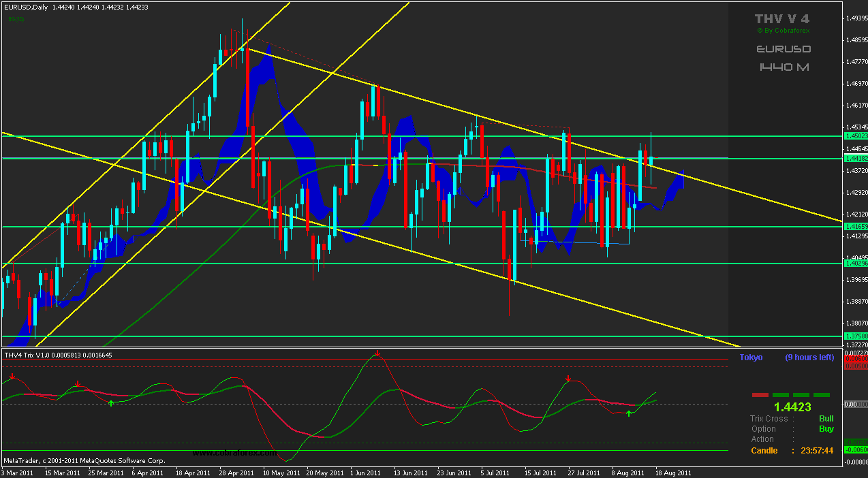Click the red down arrow near 27 Jul 2011 on Trix

(568, 378)
